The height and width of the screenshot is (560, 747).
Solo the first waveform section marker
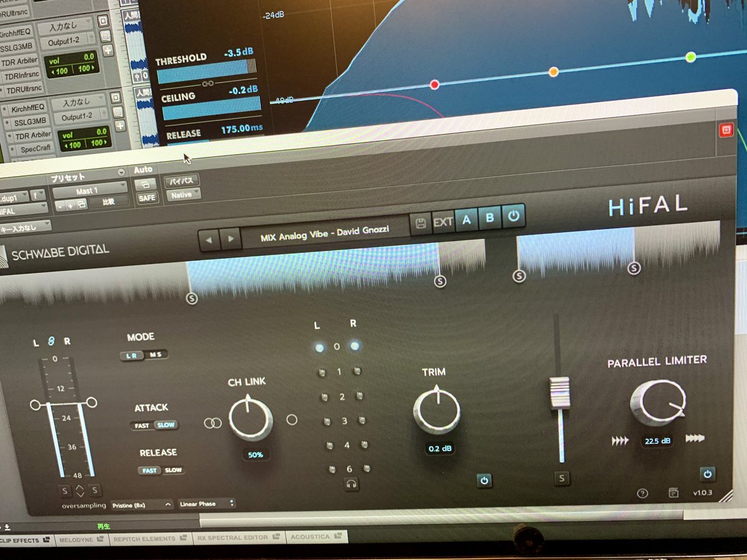pyautogui.click(x=192, y=299)
